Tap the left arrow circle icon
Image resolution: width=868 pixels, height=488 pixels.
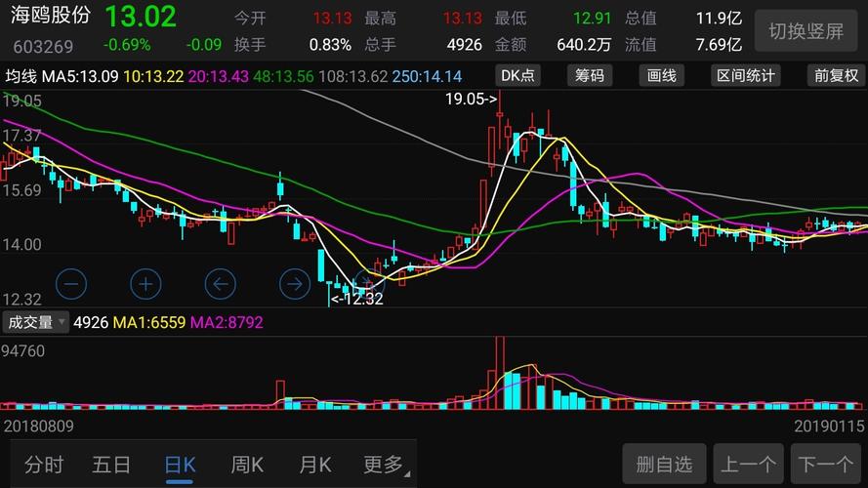pyautogui.click(x=221, y=284)
